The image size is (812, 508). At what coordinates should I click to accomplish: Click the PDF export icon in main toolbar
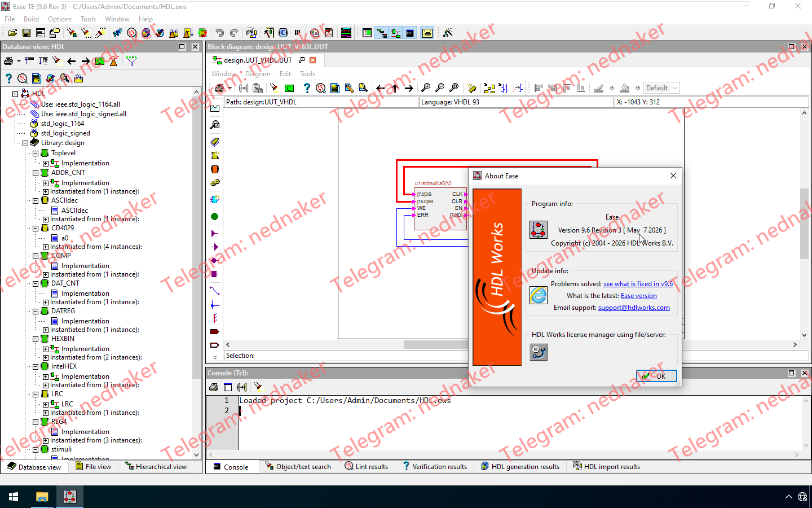[329, 33]
